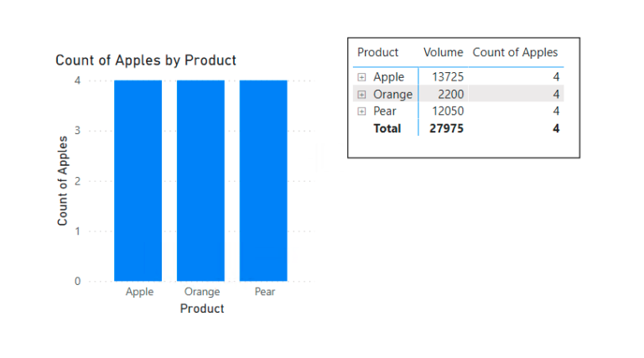Screen dimensions: 644x358
Task: Click the Count of Apples column header
Action: (515, 53)
